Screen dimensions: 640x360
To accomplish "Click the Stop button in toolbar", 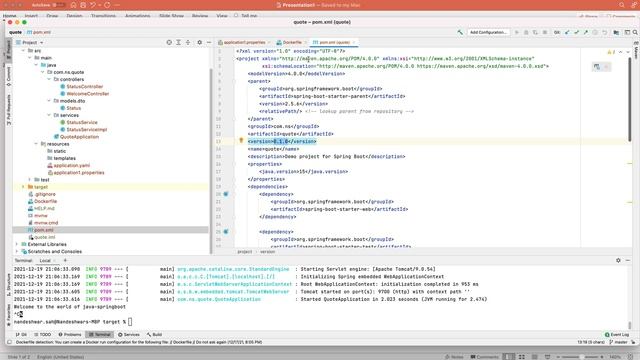I will click(545, 32).
